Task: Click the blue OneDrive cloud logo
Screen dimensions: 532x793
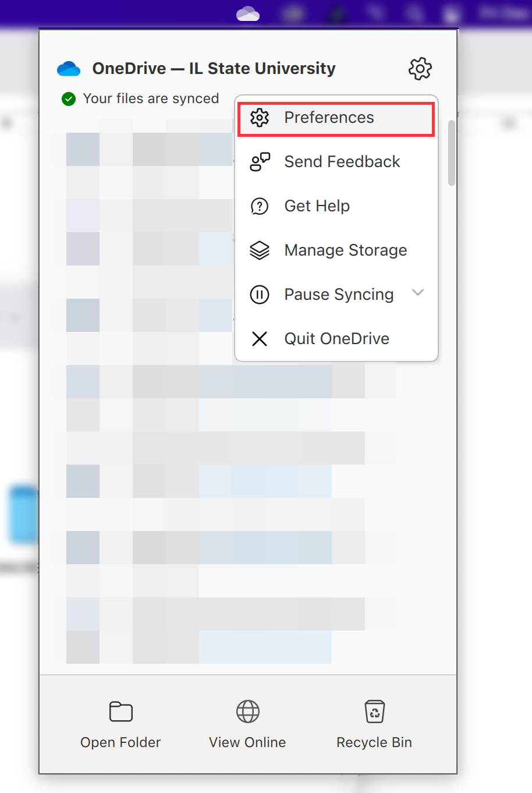Action: click(69, 69)
